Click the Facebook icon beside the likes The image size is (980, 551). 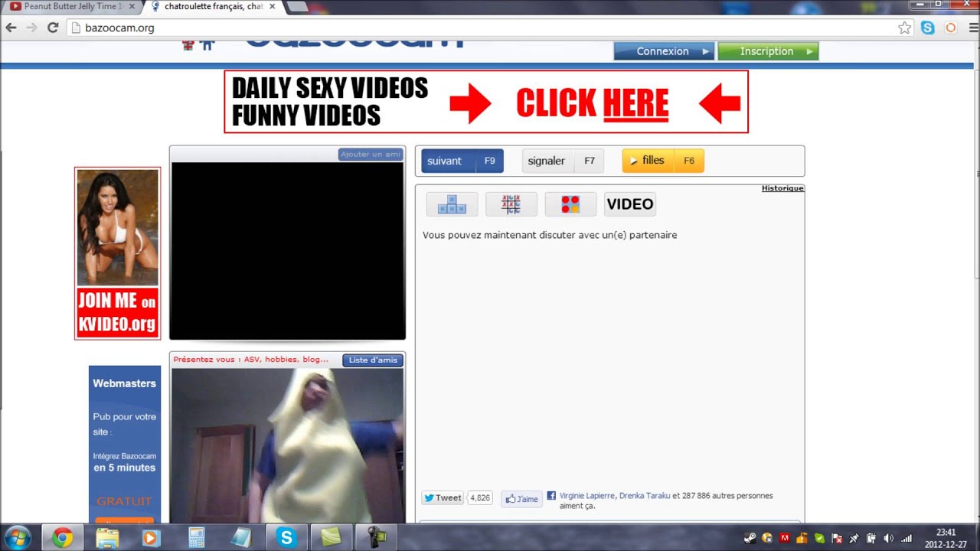[x=551, y=496]
